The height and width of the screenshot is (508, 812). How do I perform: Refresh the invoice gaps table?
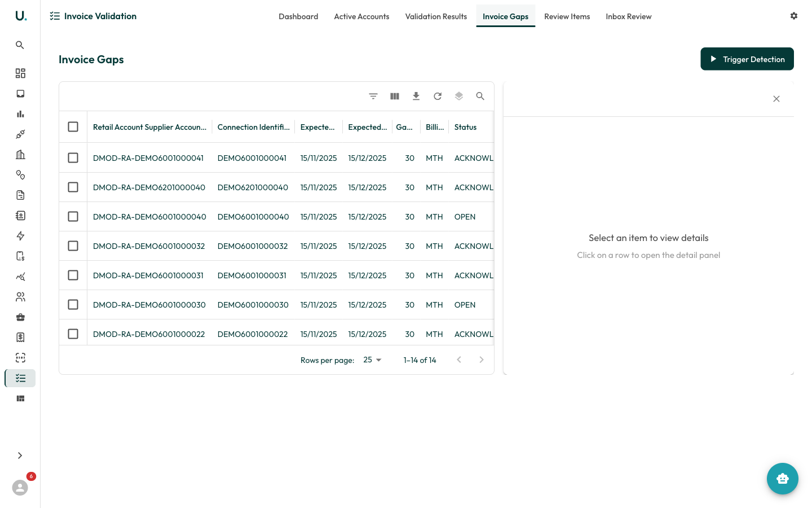click(x=438, y=96)
